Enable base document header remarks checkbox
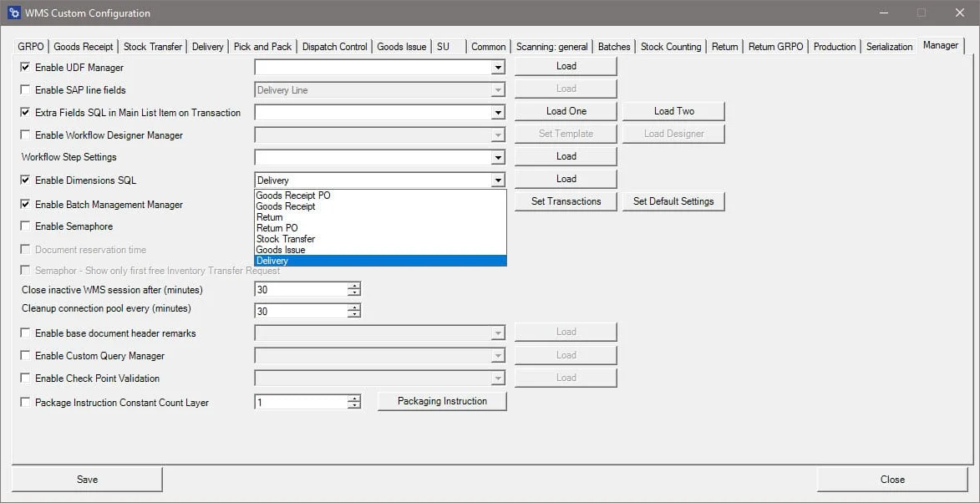 click(x=26, y=333)
